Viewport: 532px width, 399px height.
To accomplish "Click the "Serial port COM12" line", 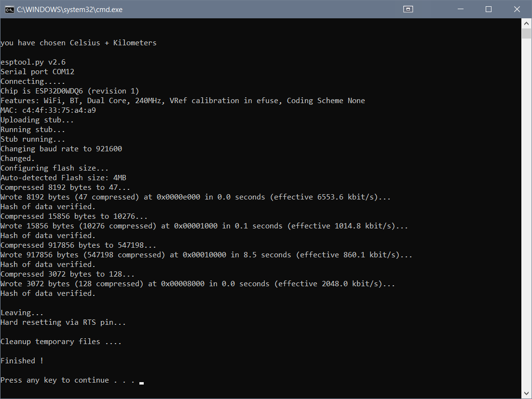I will 37,72.
